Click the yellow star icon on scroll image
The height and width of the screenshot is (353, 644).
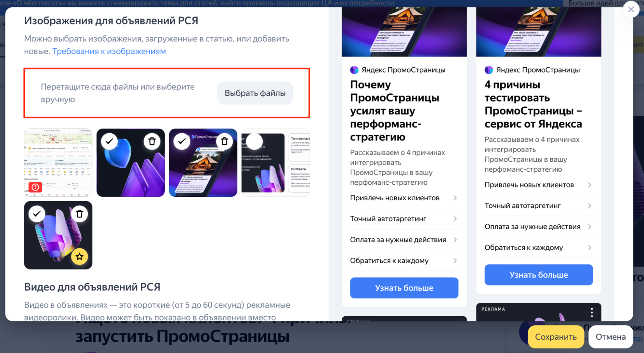click(80, 256)
